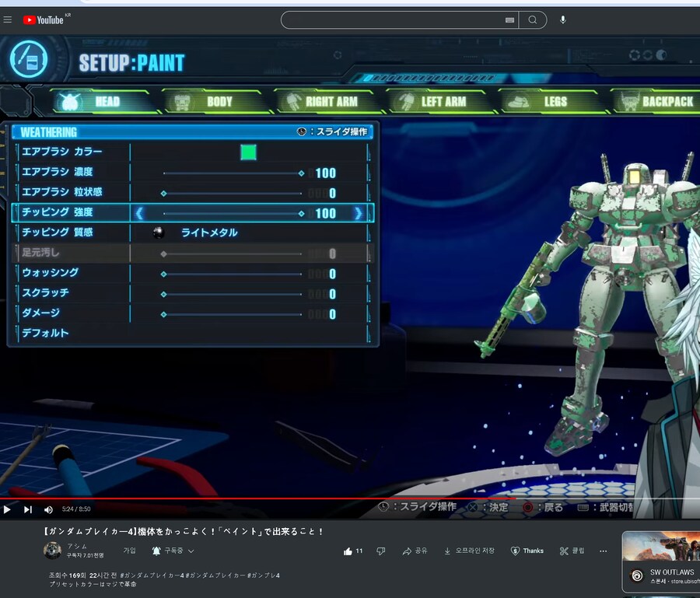Join the channel with 가입
700x598 pixels.
(129, 551)
